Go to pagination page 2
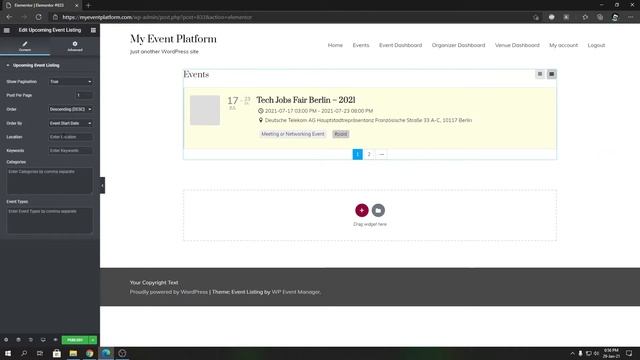The image size is (640, 360). [x=369, y=154]
